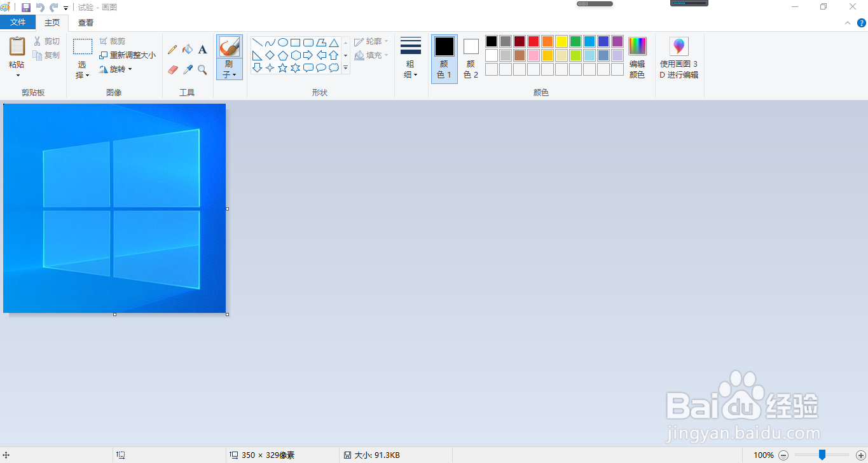868x463 pixels.
Task: Click the Undo arrow in title bar
Action: (x=41, y=8)
